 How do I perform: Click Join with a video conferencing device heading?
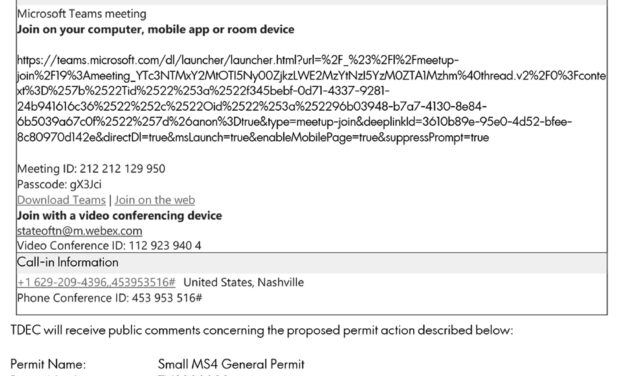pos(119,216)
